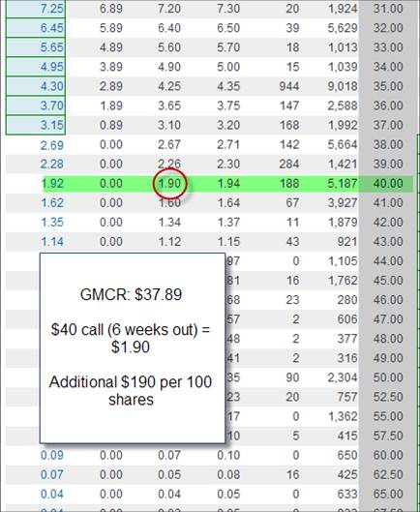
Task: Select strike price 31.00
Action: pos(388,9)
